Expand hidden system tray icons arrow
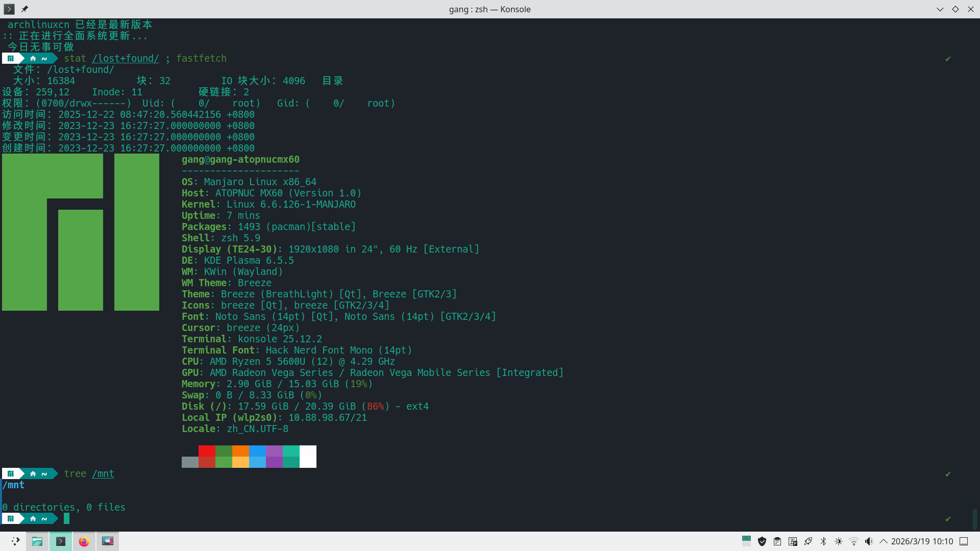980x551 pixels. pos(884,541)
